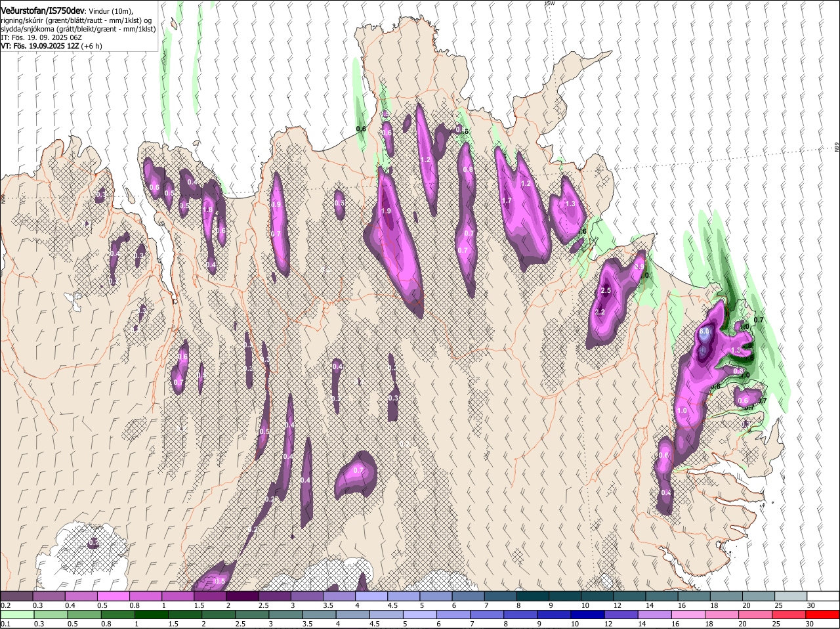Viewport: 840px width, 629px height.
Task: Select the upper legend swatch for 3–3.5
Action: pos(307,596)
